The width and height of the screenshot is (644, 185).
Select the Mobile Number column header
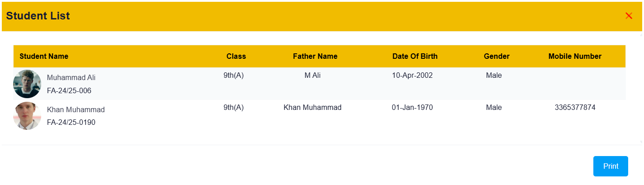(x=575, y=57)
